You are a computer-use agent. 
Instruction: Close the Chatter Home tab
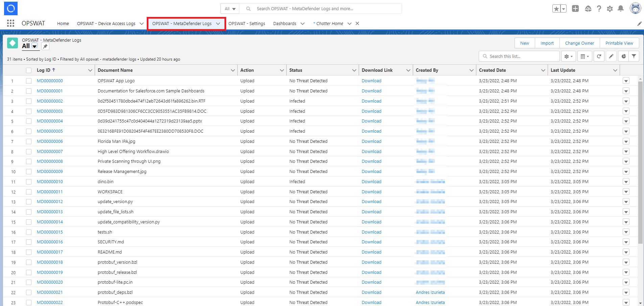click(x=357, y=23)
